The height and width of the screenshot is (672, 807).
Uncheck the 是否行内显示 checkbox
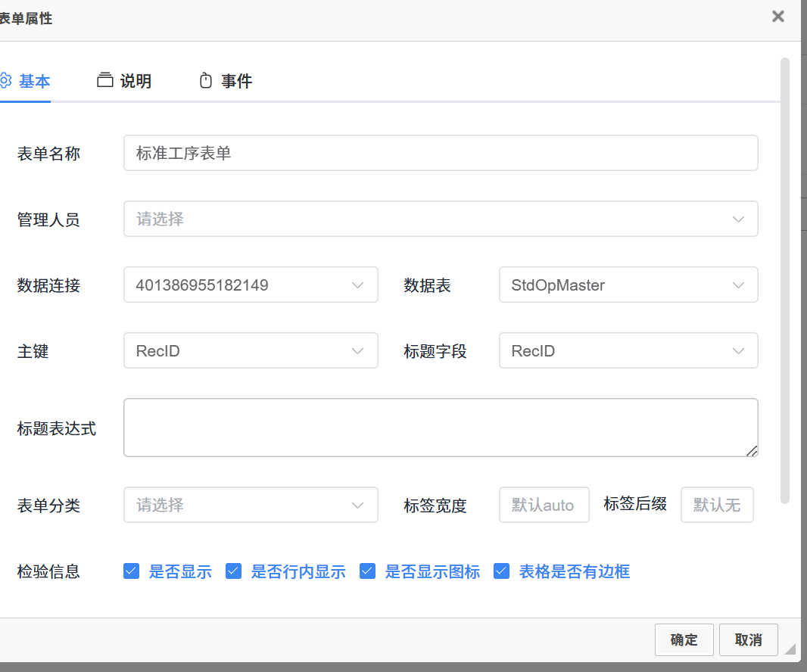234,571
